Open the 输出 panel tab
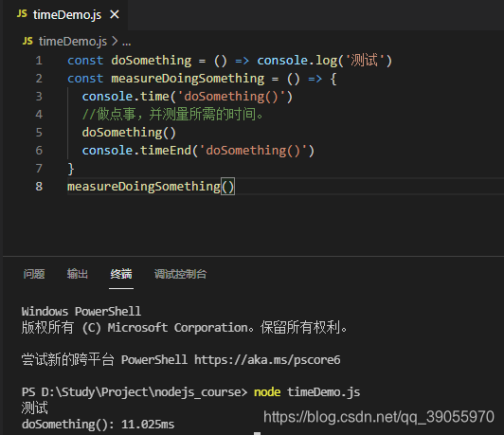Image resolution: width=504 pixels, height=435 pixels. click(78, 274)
